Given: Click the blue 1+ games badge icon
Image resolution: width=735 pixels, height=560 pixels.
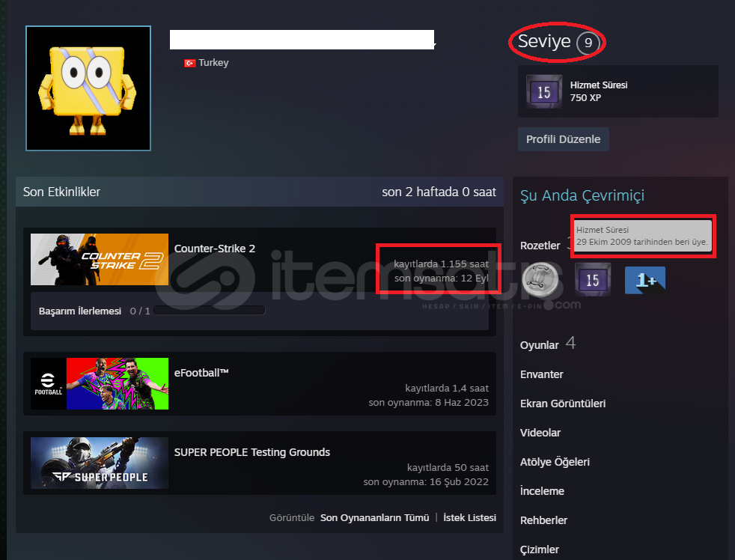Looking at the screenshot, I should pos(645,280).
